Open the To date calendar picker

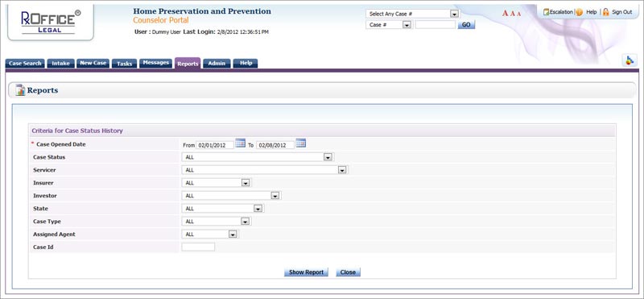[300, 143]
